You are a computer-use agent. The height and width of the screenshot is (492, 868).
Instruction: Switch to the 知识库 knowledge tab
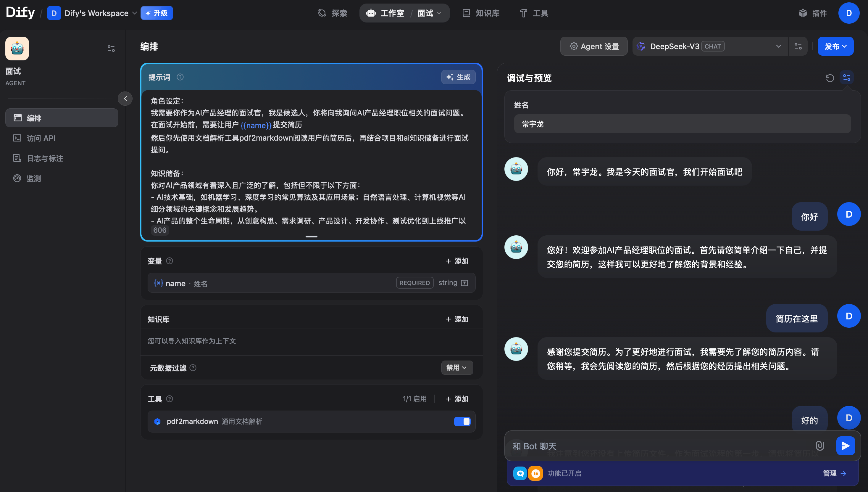481,13
